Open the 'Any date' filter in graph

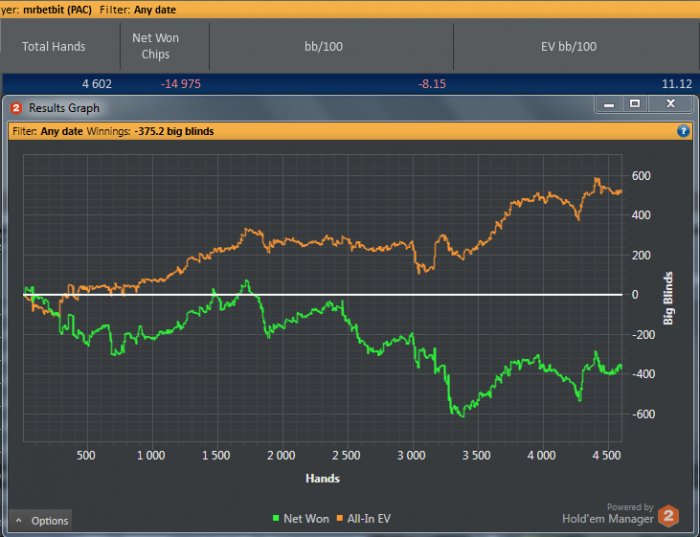(62, 131)
